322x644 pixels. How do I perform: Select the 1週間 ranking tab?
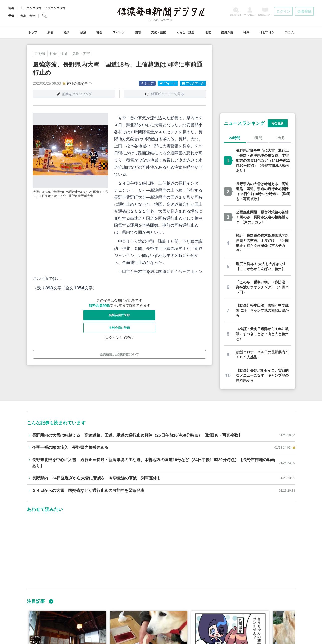click(258, 138)
